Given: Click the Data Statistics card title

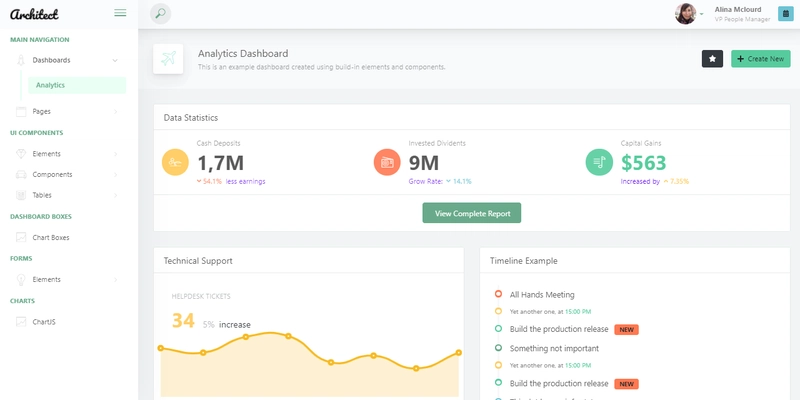Looking at the screenshot, I should click(x=191, y=118).
